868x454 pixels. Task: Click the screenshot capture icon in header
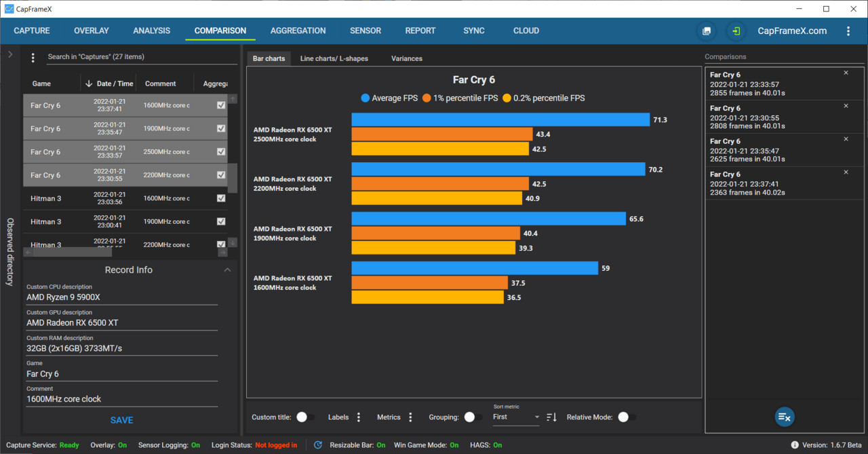[x=707, y=31]
